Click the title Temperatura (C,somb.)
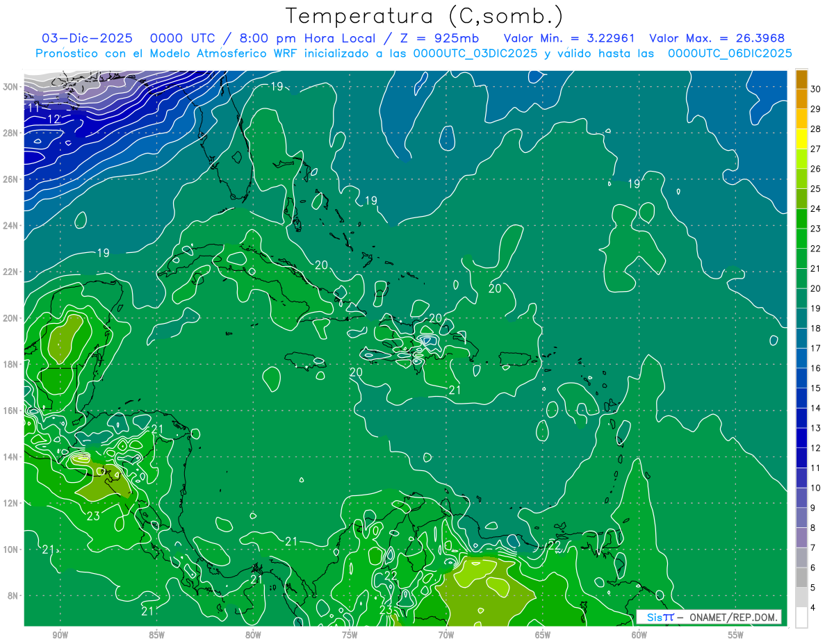 coord(424,16)
